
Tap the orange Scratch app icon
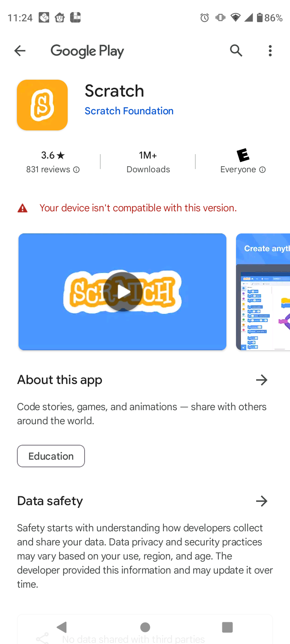pyautogui.click(x=42, y=105)
